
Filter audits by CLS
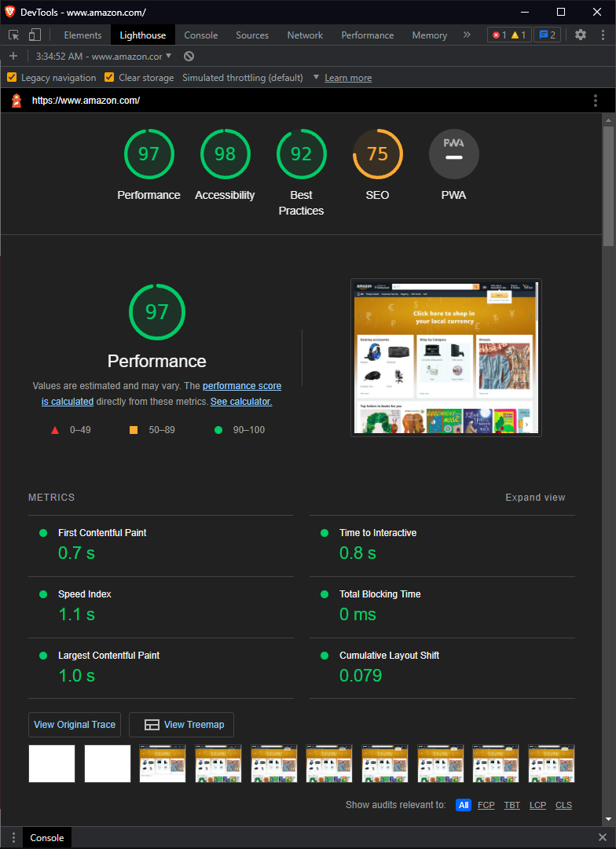[563, 805]
